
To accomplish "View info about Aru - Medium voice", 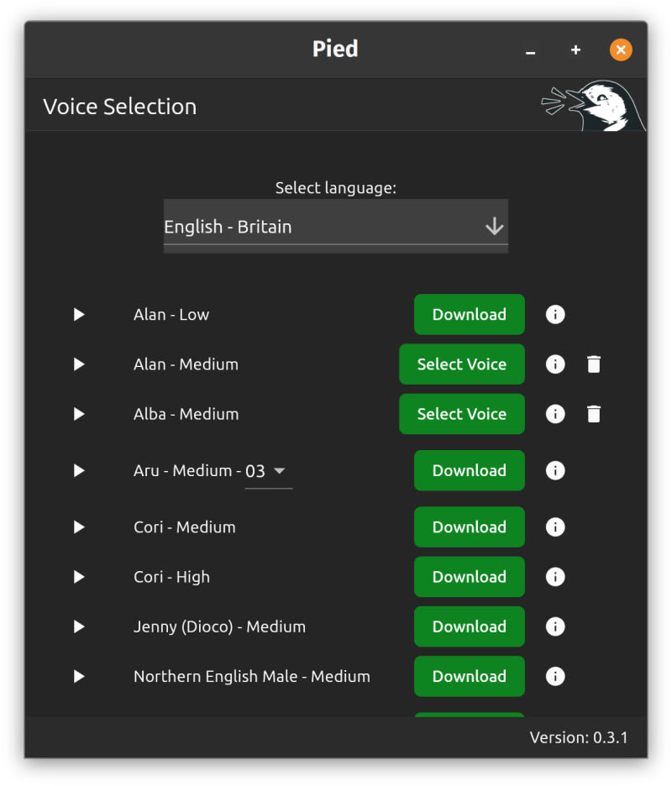I will pos(555,471).
